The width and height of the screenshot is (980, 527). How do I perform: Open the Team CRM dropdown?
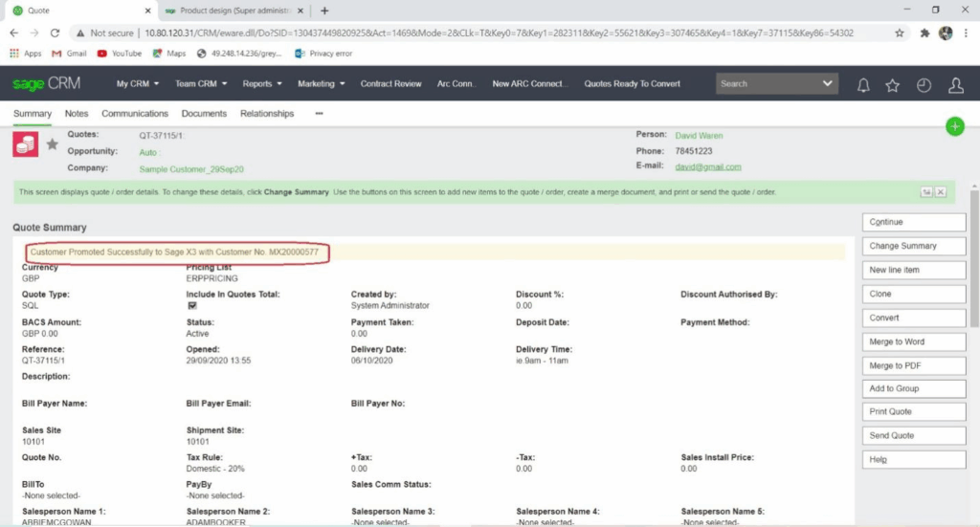coord(200,84)
